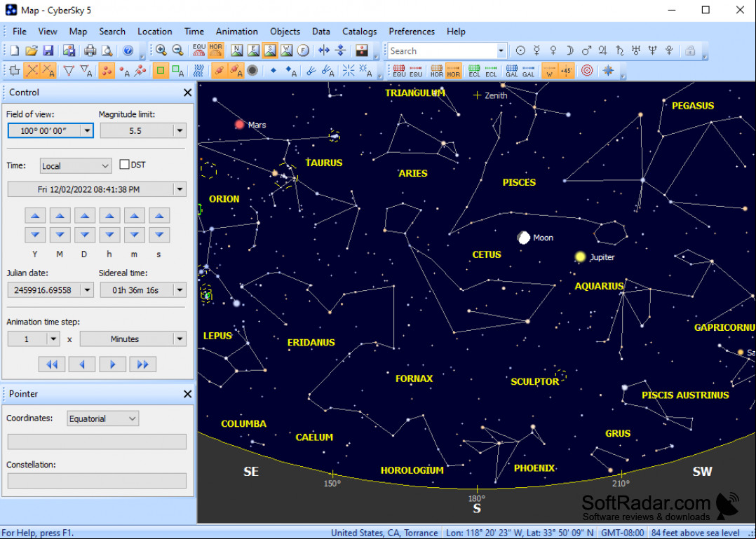Center on the Uranus symbol icon
Image resolution: width=756 pixels, height=539 pixels.
[636, 50]
